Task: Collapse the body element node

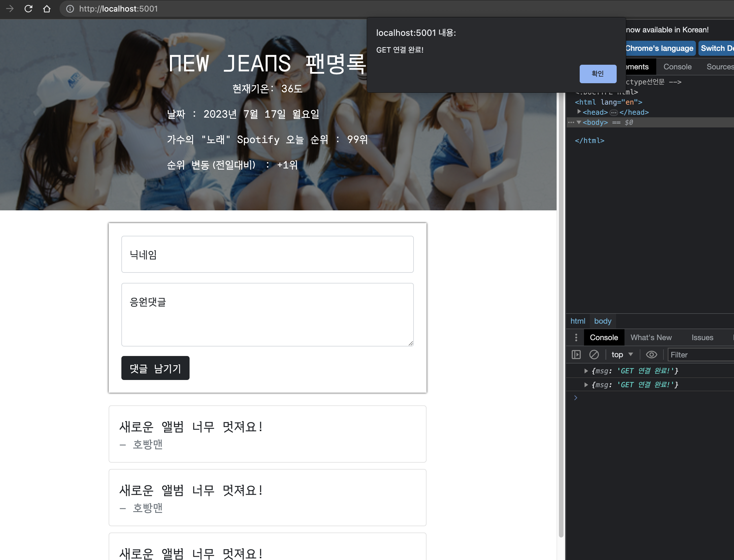Action: pyautogui.click(x=579, y=122)
